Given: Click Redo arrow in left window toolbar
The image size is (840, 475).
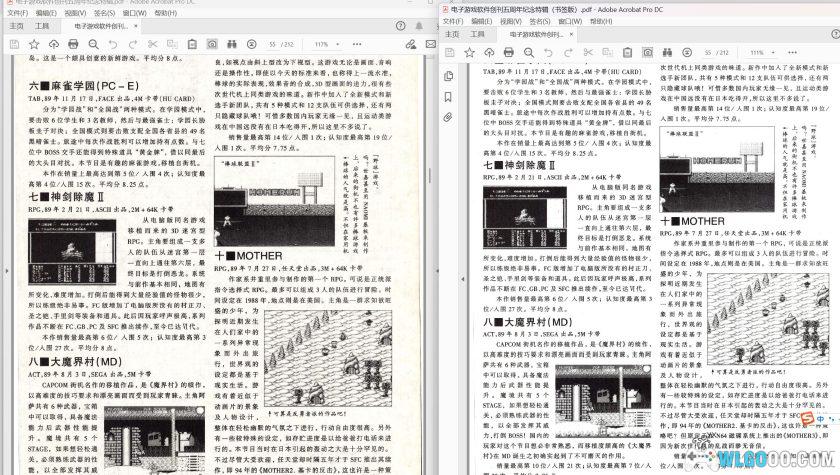Looking at the screenshot, I should click(132, 44).
